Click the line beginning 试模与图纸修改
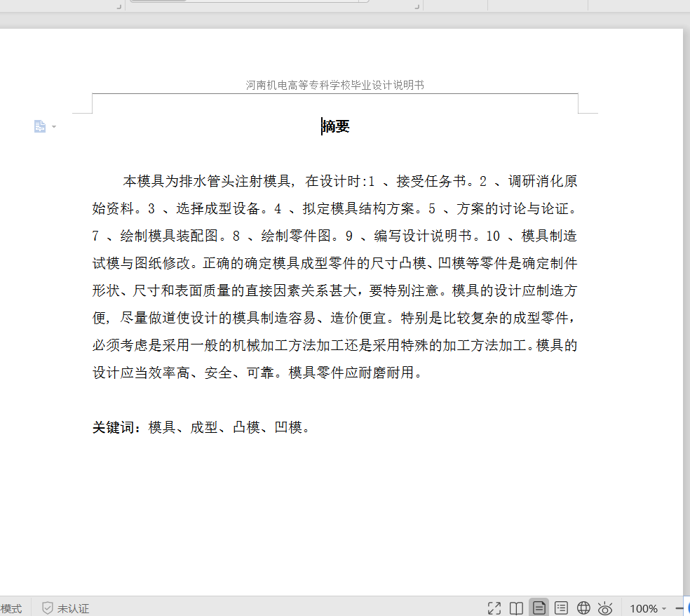 pyautogui.click(x=335, y=263)
